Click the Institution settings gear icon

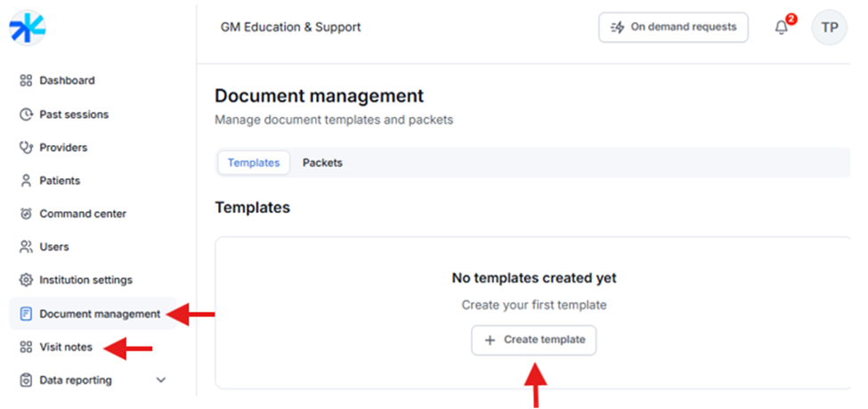coord(26,280)
